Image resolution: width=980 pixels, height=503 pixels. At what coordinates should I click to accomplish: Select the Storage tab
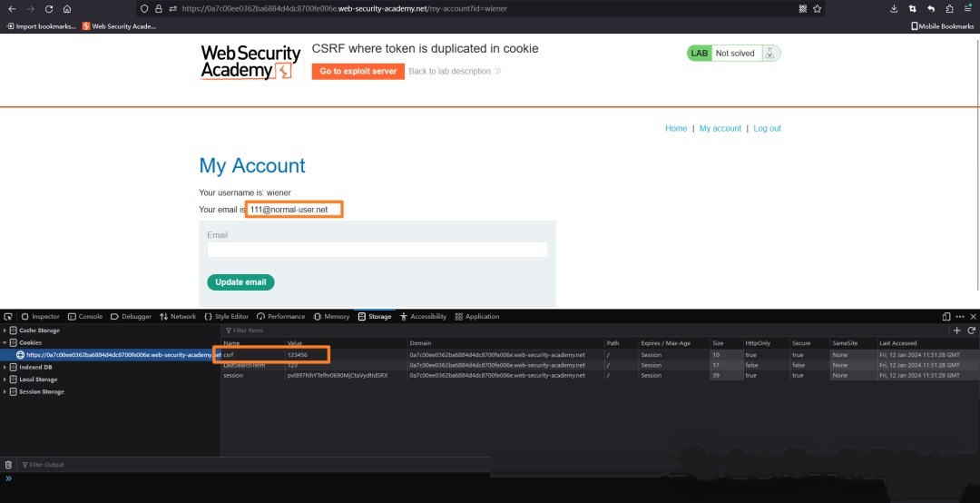coord(375,317)
